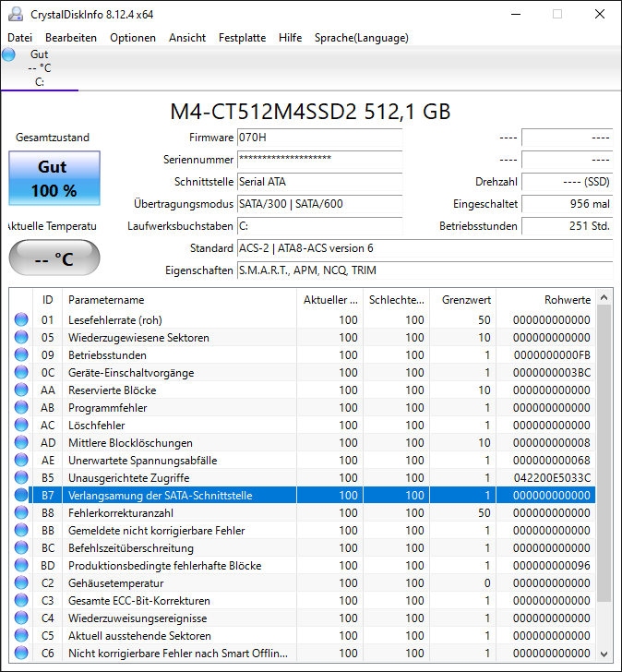
Task: Click status orb of Unerwartete Spannungsabfälle row
Action: (x=21, y=461)
